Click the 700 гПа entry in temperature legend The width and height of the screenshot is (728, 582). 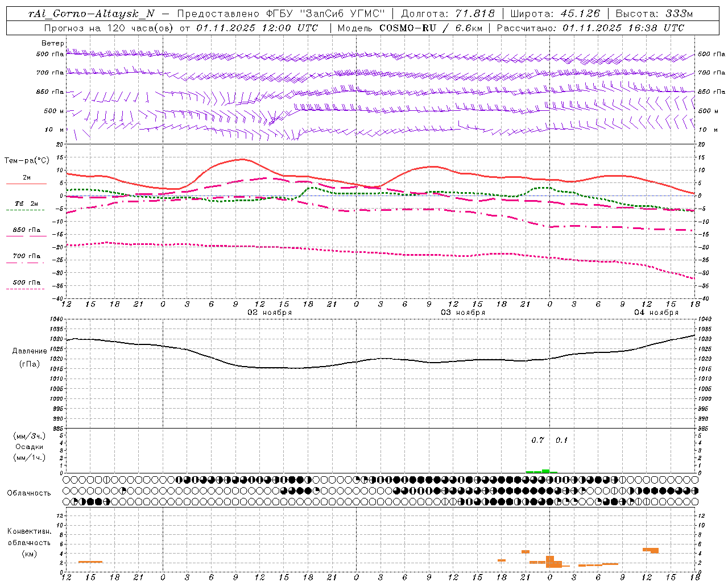pyautogui.click(x=27, y=256)
